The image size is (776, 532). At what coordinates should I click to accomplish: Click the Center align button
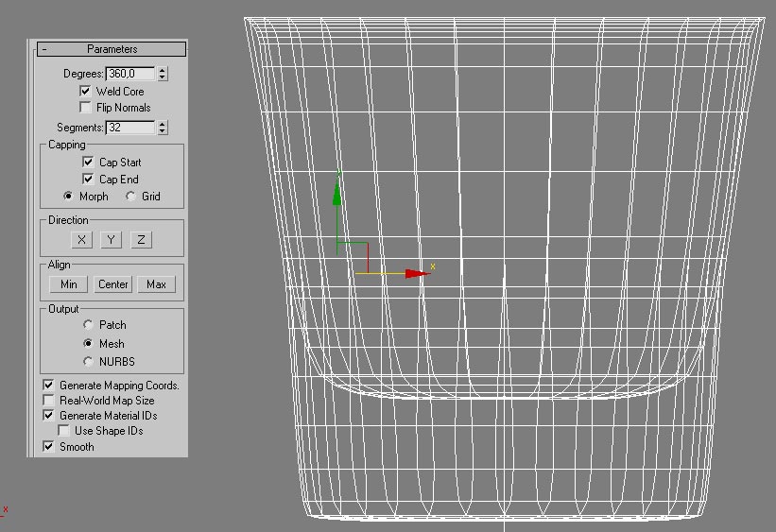click(112, 284)
